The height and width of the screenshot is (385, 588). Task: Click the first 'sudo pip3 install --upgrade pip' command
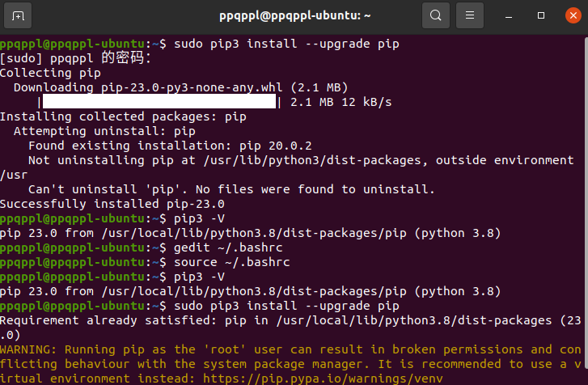click(286, 44)
